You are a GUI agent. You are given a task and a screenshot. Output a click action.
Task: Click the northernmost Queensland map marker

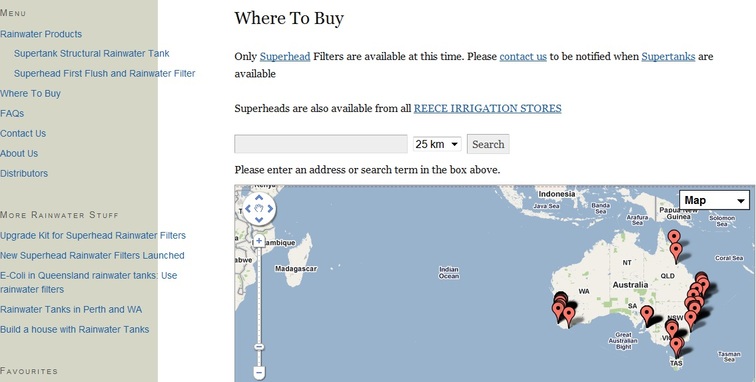tap(674, 238)
